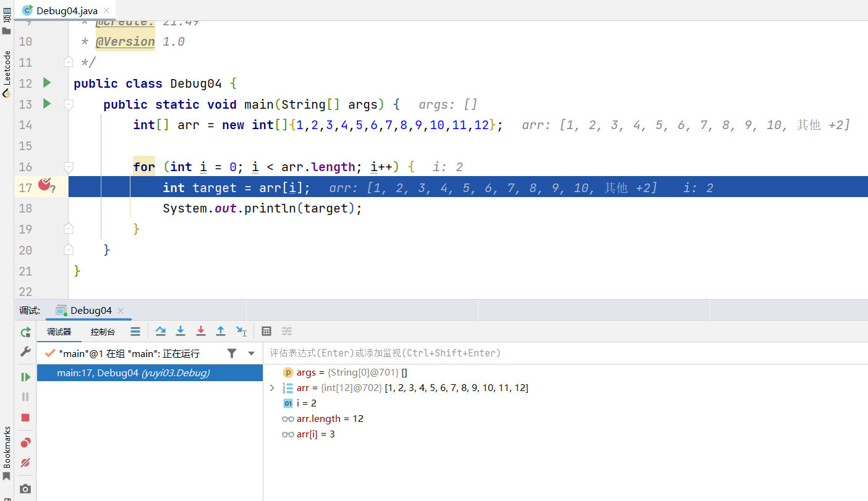
Task: Click System.out.println(target) code line
Action: pyautogui.click(x=262, y=208)
